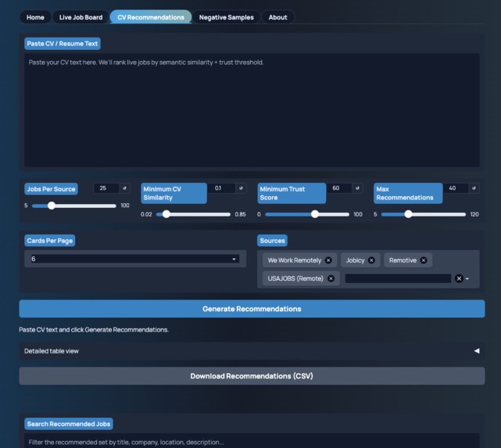Reset the Minimum Trust Score value
The image size is (501, 448).
[357, 188]
